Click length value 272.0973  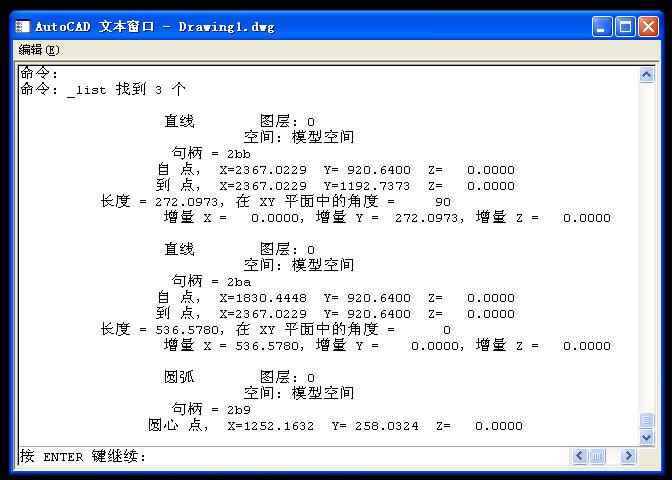click(187, 201)
